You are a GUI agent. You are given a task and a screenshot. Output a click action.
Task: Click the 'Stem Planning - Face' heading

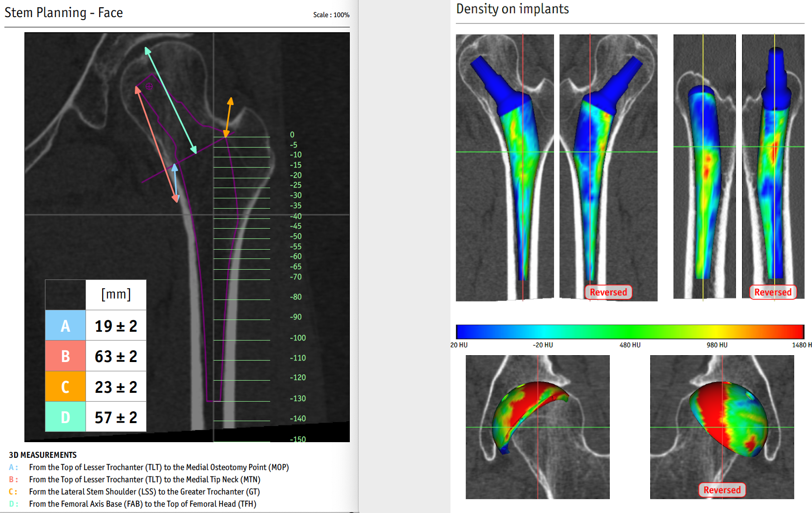click(64, 13)
